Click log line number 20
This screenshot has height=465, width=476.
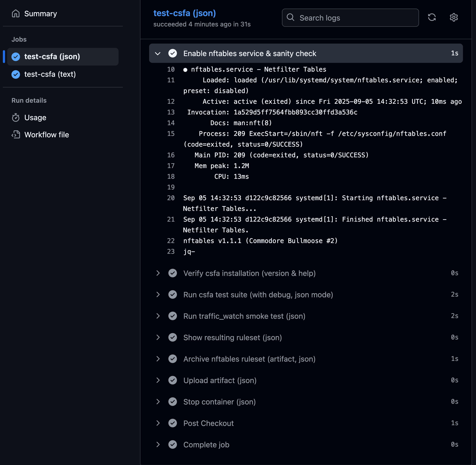click(171, 198)
